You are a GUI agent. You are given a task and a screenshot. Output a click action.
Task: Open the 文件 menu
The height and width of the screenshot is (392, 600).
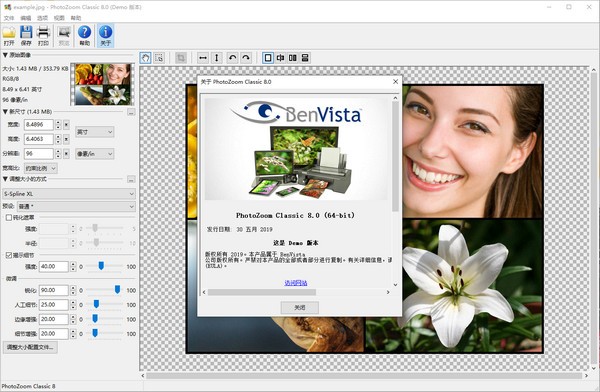[x=9, y=18]
